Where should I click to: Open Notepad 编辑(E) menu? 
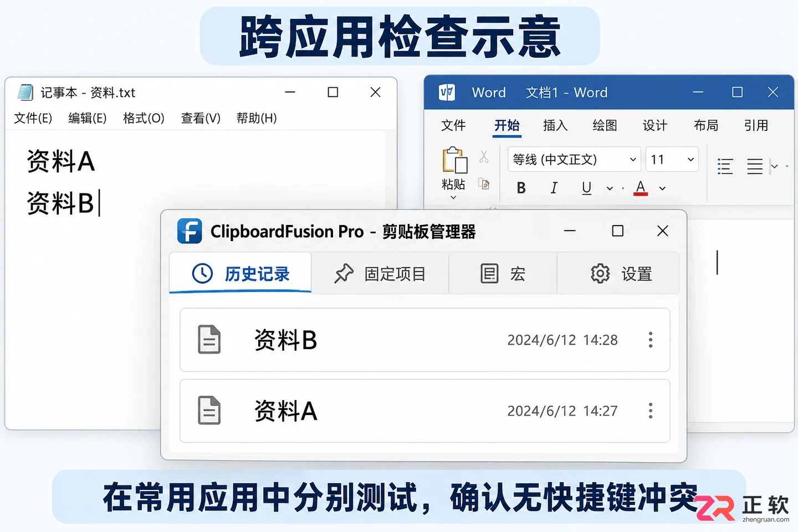(x=87, y=118)
